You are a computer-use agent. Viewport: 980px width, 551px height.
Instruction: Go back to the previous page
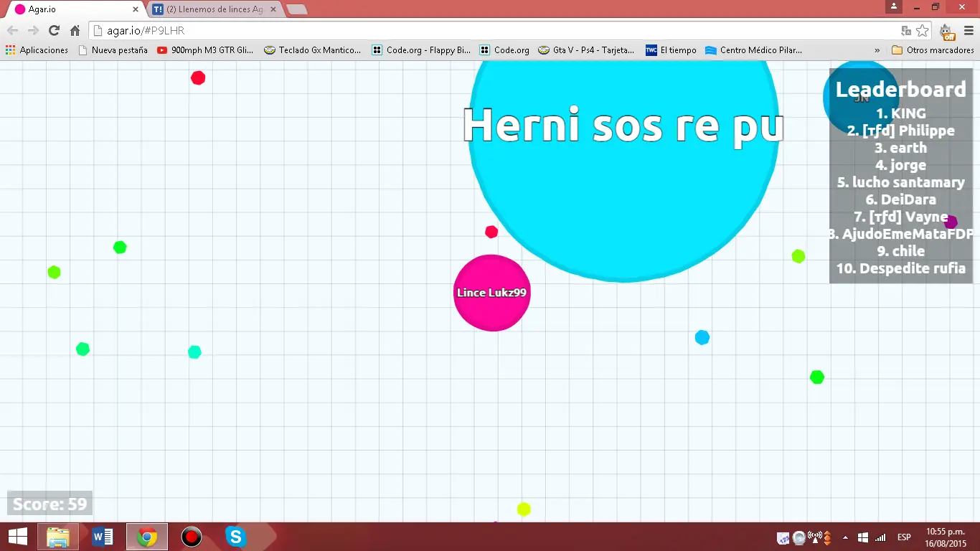(x=13, y=30)
